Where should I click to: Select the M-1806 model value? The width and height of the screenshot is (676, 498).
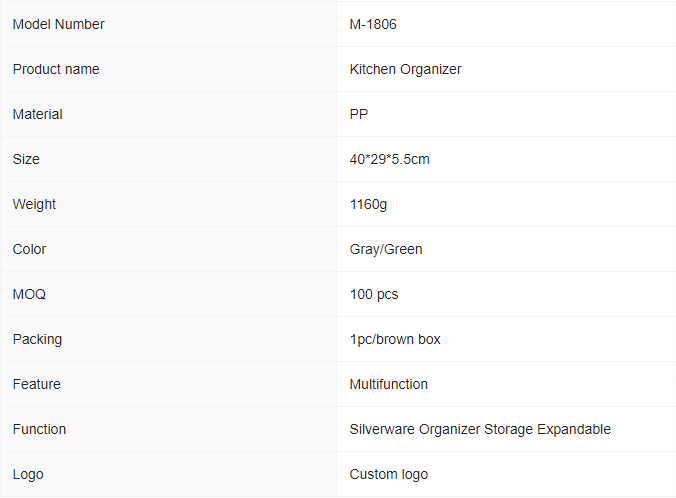[x=373, y=25]
